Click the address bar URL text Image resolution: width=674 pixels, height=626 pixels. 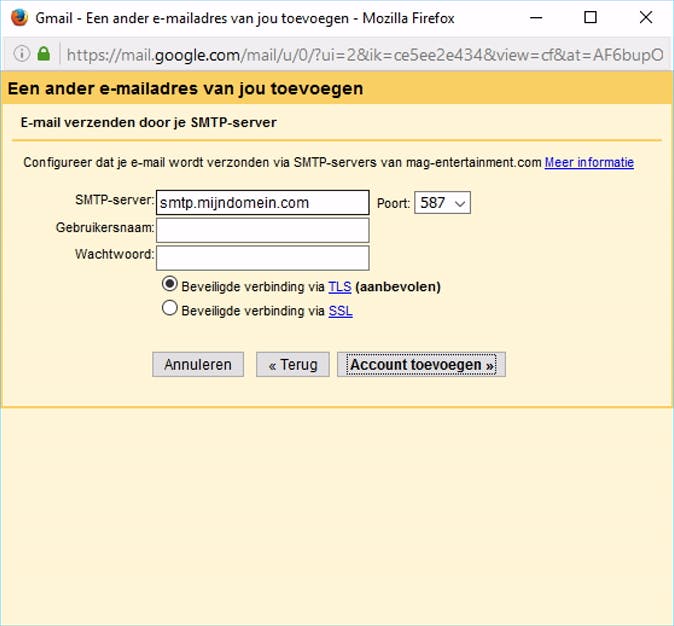[x=365, y=55]
